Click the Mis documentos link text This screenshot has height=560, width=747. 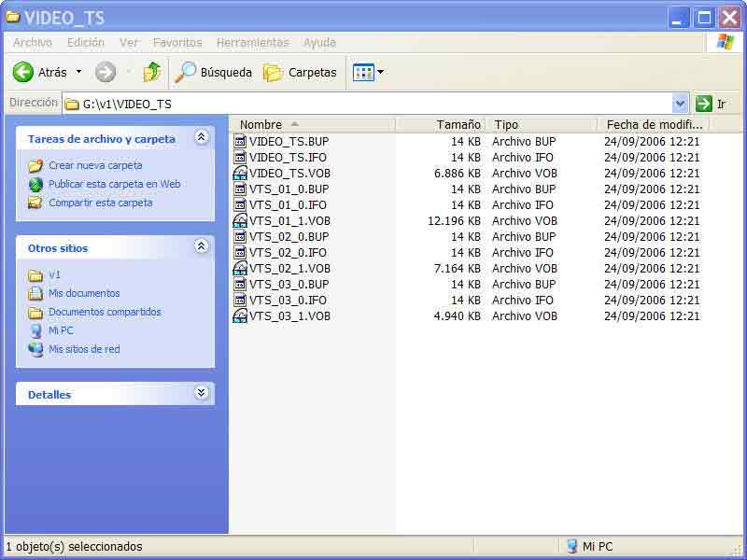tap(84, 293)
